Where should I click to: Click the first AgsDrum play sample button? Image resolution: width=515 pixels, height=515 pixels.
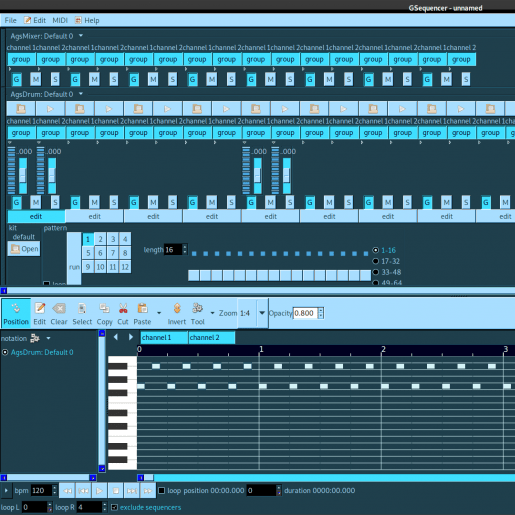click(50, 109)
